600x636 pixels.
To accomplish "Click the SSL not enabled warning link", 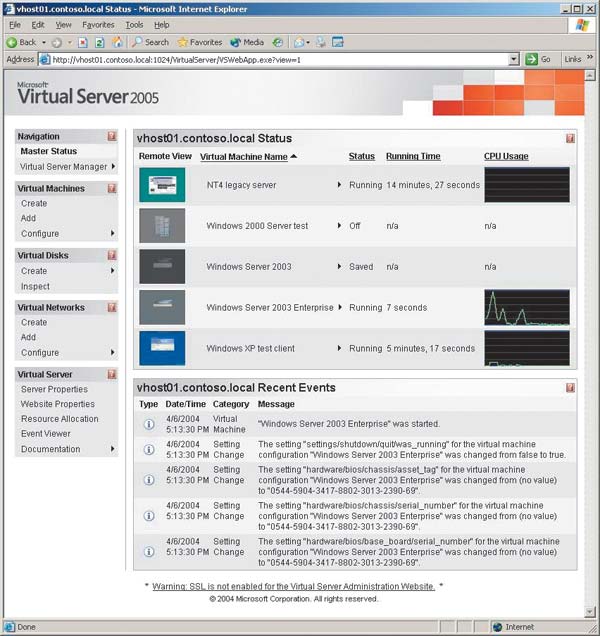I will pos(293,587).
